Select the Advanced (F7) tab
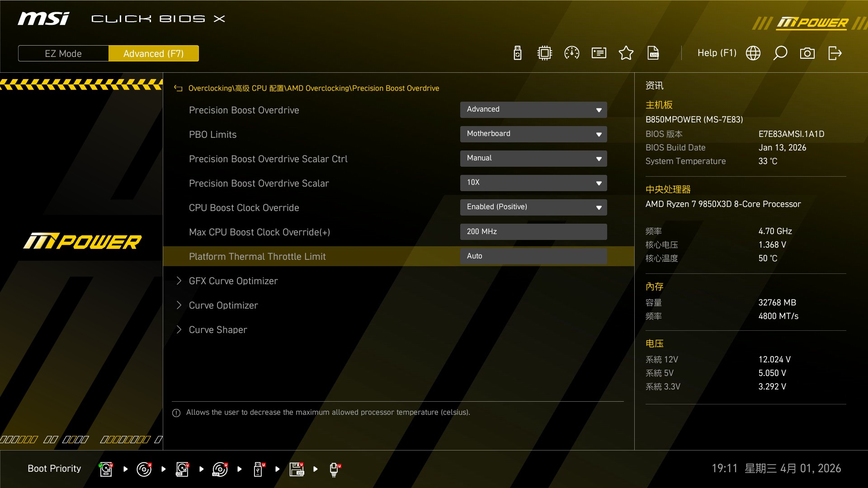868x488 pixels. (154, 53)
